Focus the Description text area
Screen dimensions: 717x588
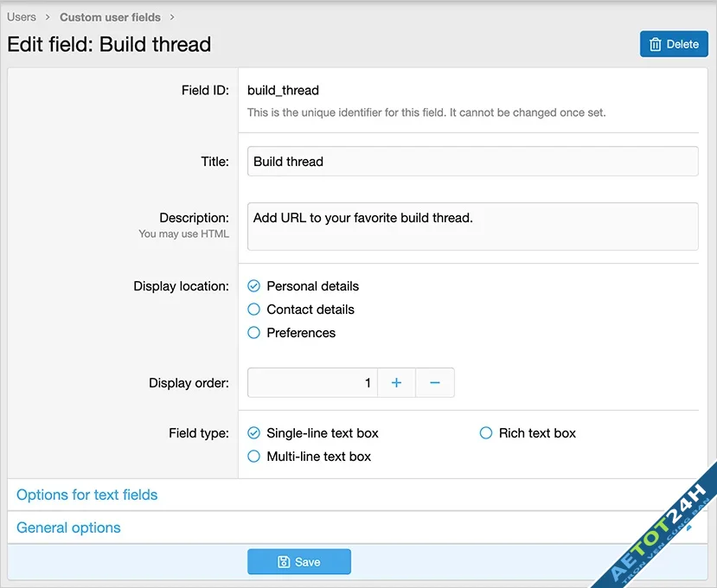(x=472, y=227)
